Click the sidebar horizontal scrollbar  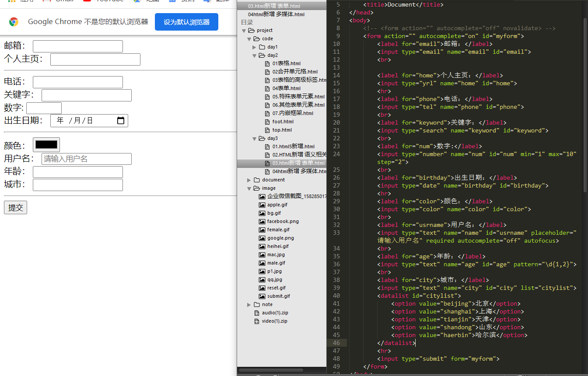click(x=271, y=370)
